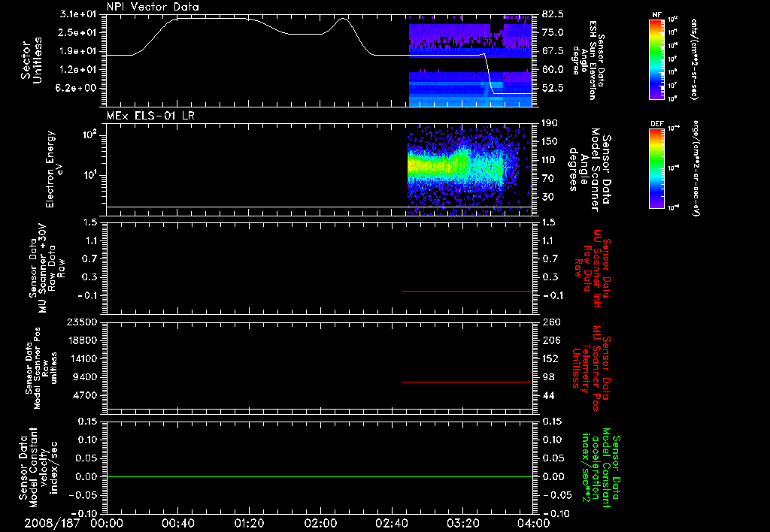The height and width of the screenshot is (532, 770).
Task: Click the '52.5' elevation angle tick
Action: click(x=553, y=89)
